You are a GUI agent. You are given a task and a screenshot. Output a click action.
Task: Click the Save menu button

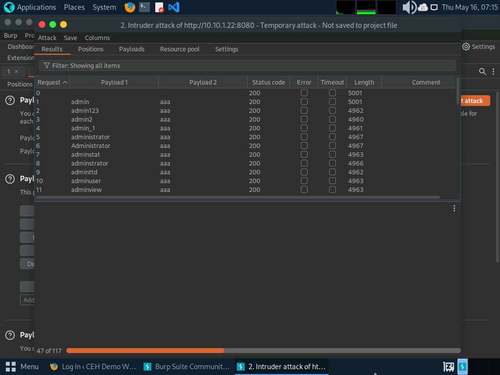pyautogui.click(x=70, y=38)
